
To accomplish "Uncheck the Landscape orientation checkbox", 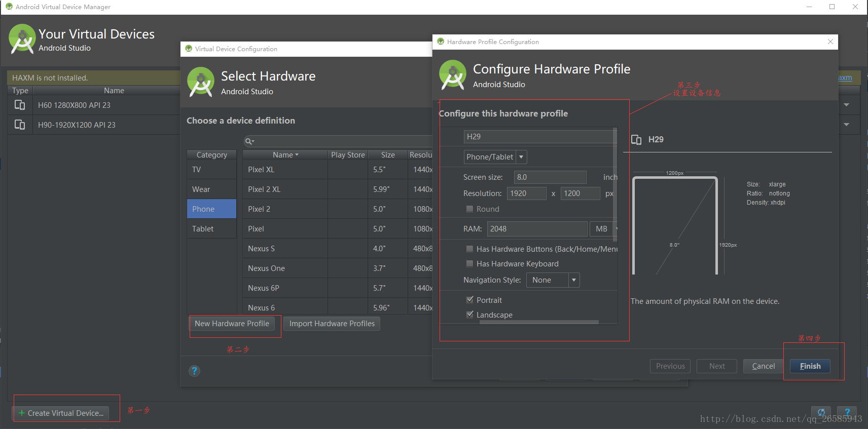I will click(x=469, y=315).
